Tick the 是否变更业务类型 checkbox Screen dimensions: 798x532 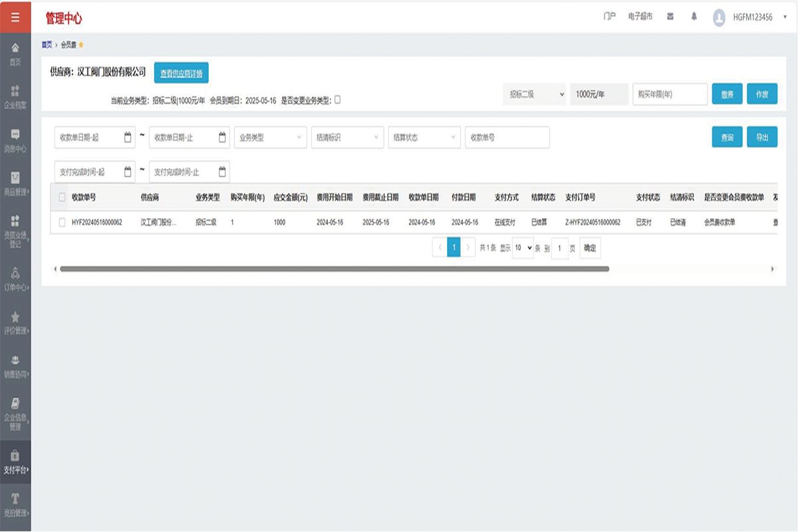click(337, 100)
